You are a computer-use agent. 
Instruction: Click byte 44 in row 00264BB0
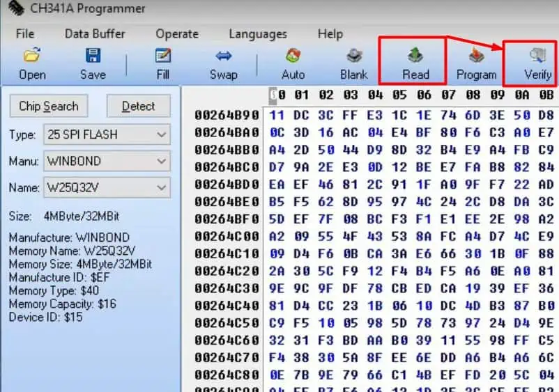[x=350, y=150]
